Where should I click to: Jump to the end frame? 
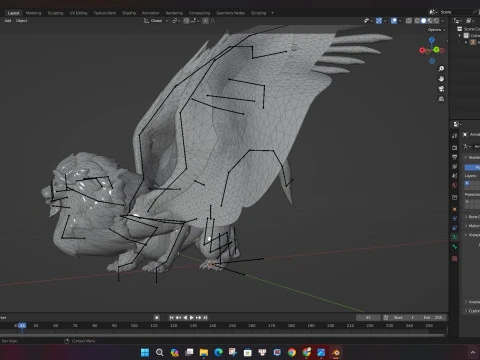205,318
